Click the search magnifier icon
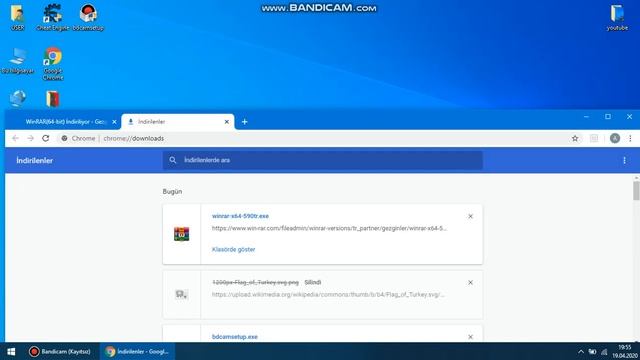Image resolution: width=640 pixels, height=360 pixels. click(173, 160)
